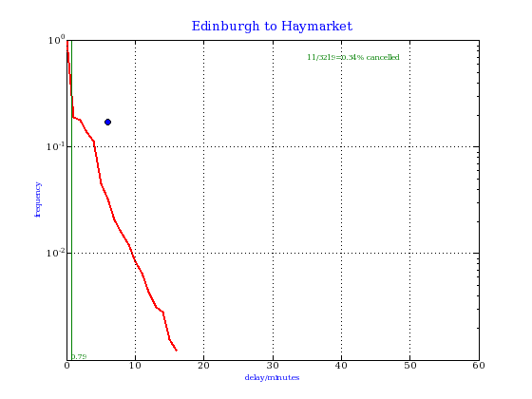The width and height of the screenshot is (532, 399).
Task: Click the frequency axis label
Action: click(x=38, y=199)
